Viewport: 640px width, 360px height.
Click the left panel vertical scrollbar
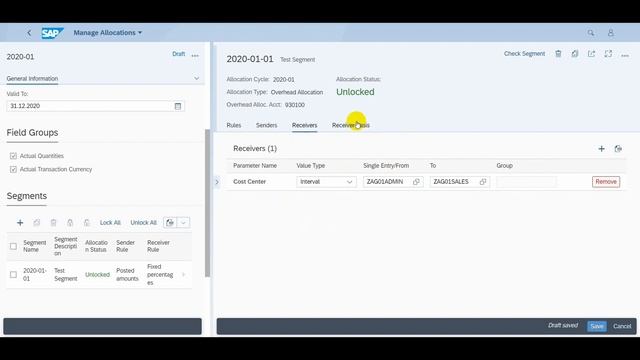pos(207,203)
